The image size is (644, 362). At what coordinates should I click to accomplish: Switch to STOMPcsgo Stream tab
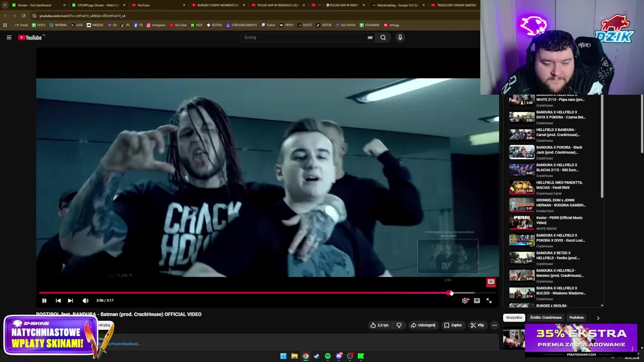coord(98,5)
